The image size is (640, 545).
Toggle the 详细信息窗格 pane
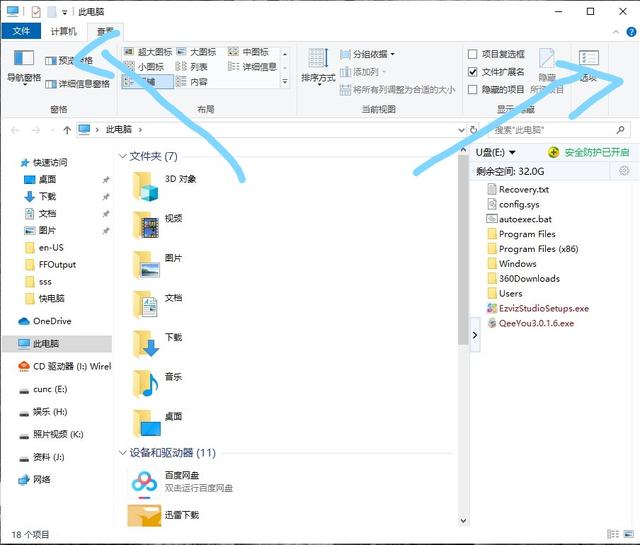pyautogui.click(x=78, y=84)
